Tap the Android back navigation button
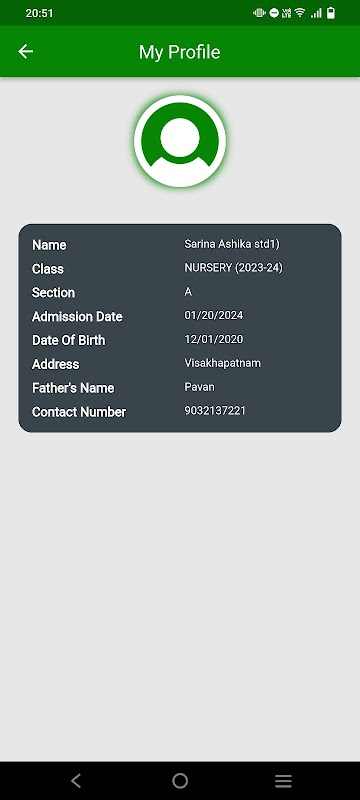Screen dimensions: 360x800 pyautogui.click(x=76, y=781)
